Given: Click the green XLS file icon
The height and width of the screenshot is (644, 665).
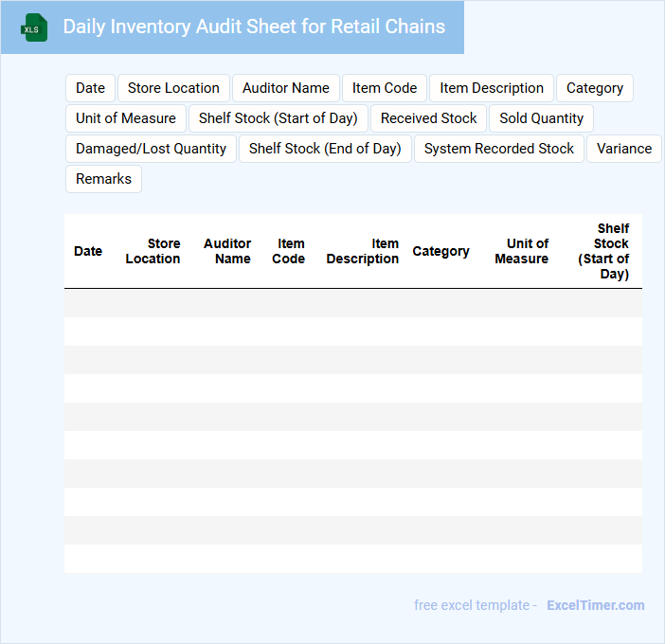Looking at the screenshot, I should [x=34, y=27].
